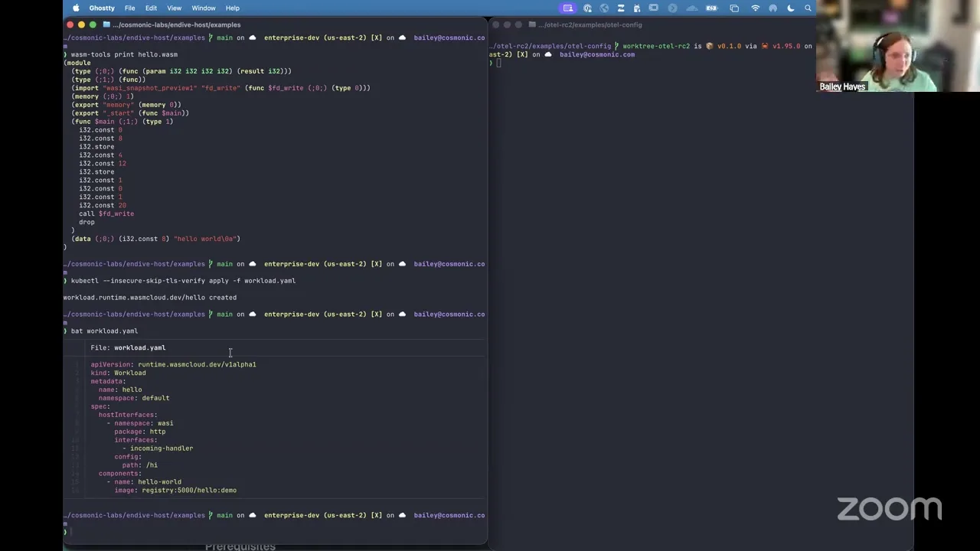The image size is (980, 551).
Task: Open the Help menu
Action: pyautogui.click(x=232, y=8)
